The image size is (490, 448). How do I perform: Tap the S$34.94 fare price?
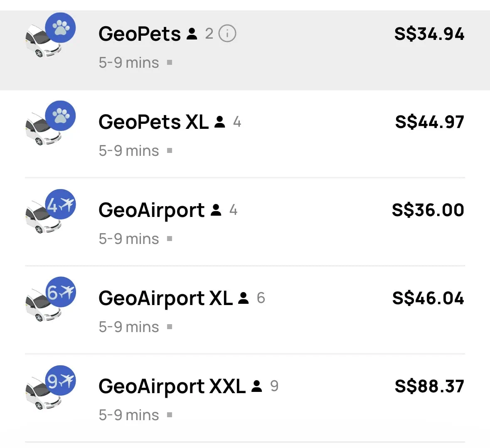pos(429,34)
